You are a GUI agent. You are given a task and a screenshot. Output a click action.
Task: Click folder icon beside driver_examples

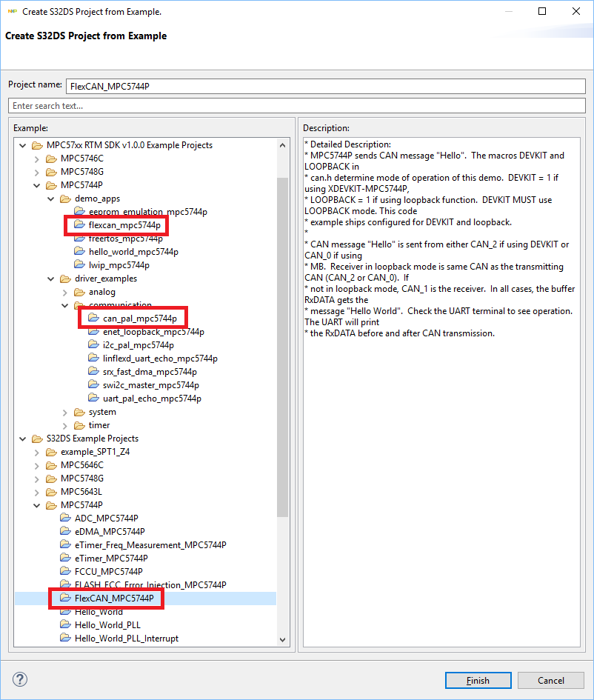pyautogui.click(x=66, y=279)
